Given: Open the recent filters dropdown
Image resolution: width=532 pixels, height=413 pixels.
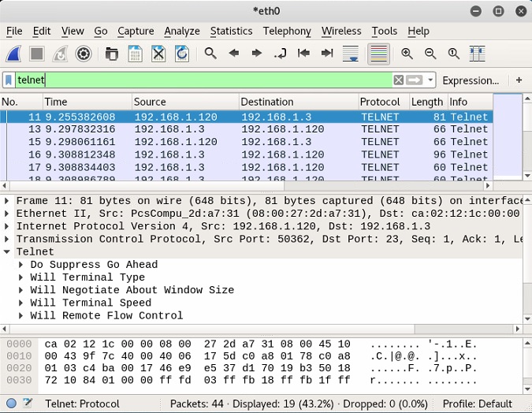Looking at the screenshot, I should pyautogui.click(x=430, y=80).
